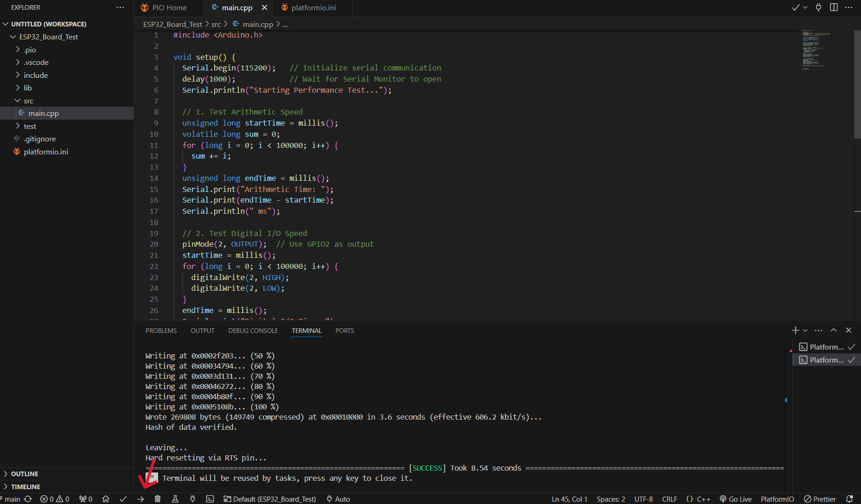Click the Prettier status bar item
Viewport: 861px width, 504px height.
[820, 499]
